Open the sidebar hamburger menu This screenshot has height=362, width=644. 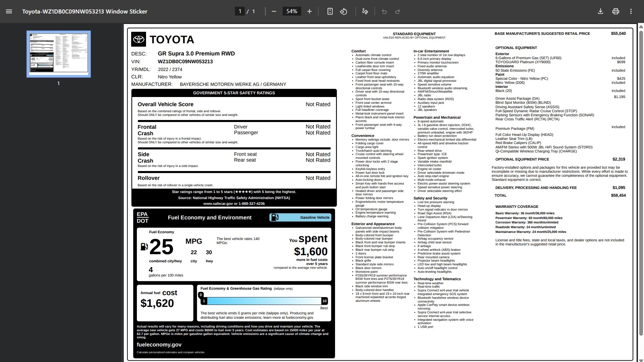(9, 11)
